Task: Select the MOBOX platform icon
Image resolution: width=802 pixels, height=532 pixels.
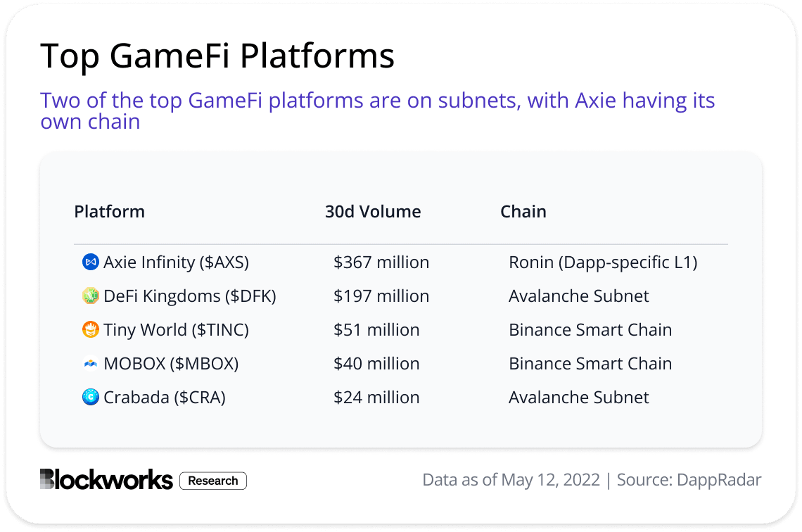Action: click(89, 363)
